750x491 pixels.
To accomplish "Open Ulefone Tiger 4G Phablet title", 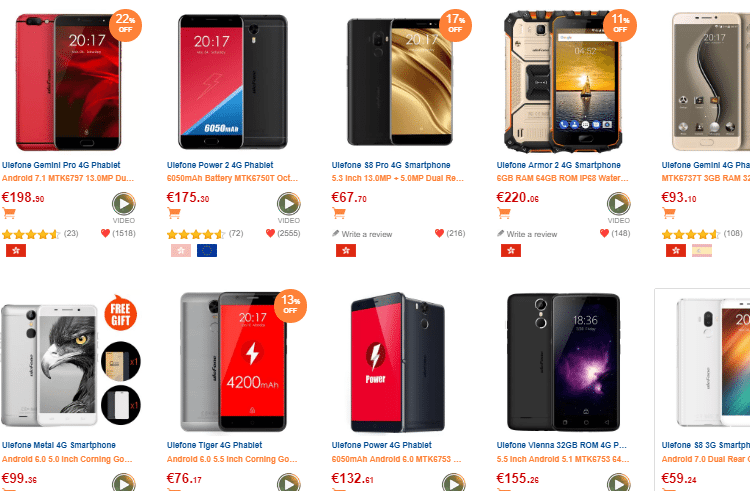I will coord(214,445).
